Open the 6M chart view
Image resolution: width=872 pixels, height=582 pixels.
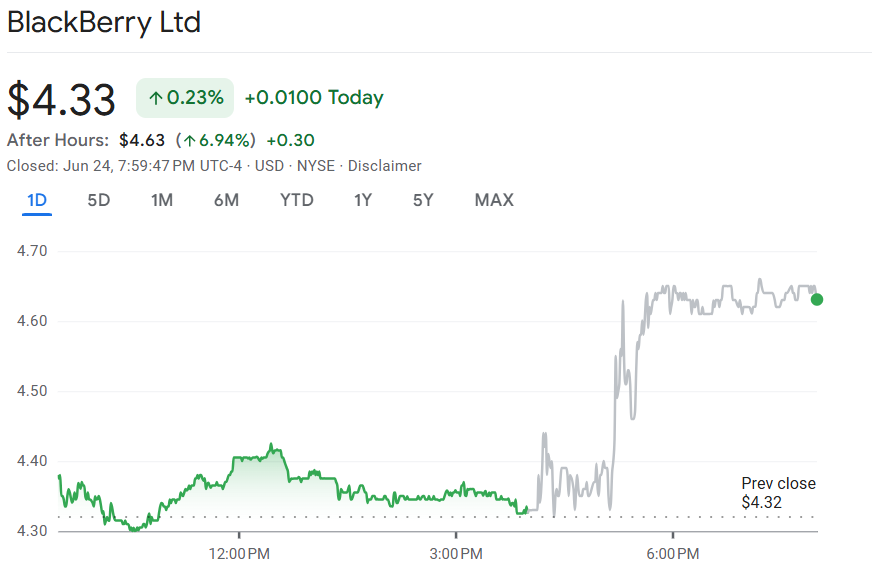pos(226,200)
